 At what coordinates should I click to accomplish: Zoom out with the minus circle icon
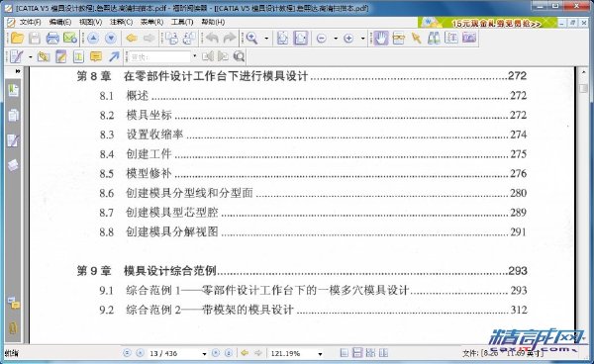coord(321,39)
